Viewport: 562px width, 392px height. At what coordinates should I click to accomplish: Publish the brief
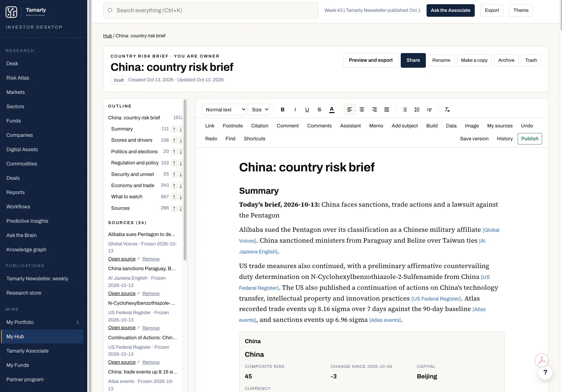point(530,139)
